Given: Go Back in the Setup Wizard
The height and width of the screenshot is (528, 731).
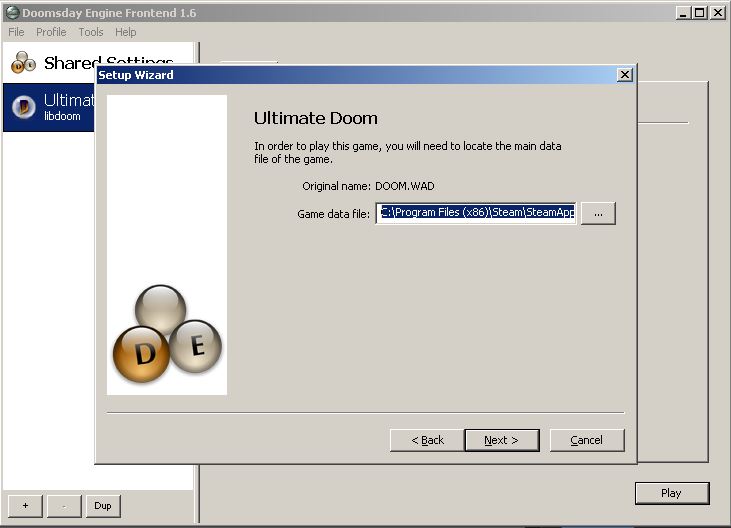Looking at the screenshot, I should 427,440.
